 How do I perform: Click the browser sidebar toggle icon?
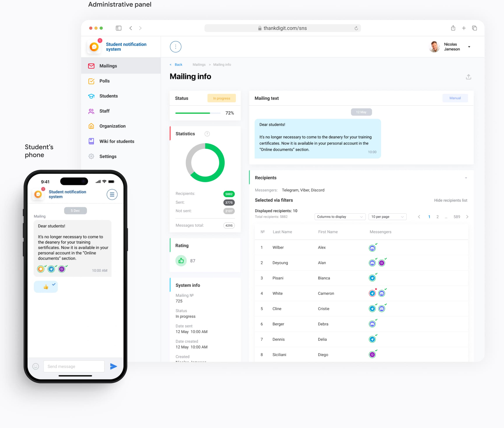(x=119, y=28)
